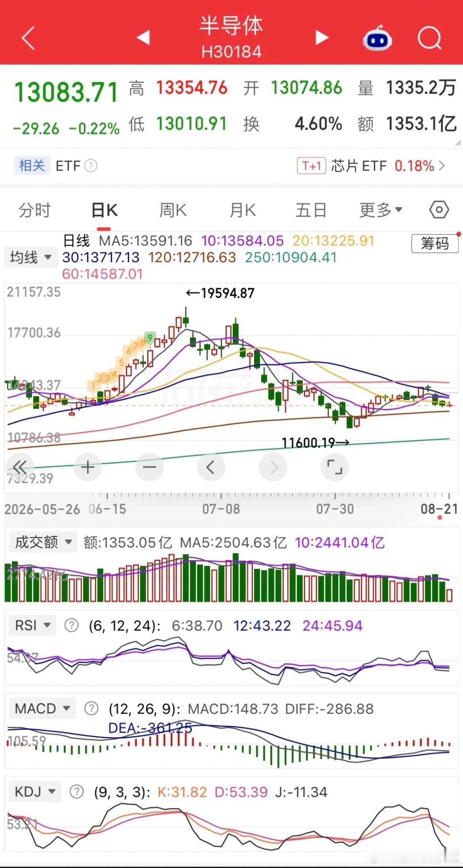Screen dimensions: 463x868
Task: Open the RSI help question mark
Action: pyautogui.click(x=72, y=626)
